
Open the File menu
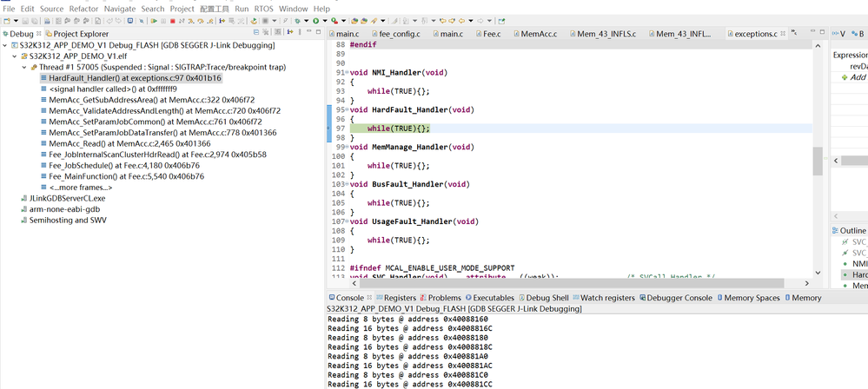click(x=9, y=9)
